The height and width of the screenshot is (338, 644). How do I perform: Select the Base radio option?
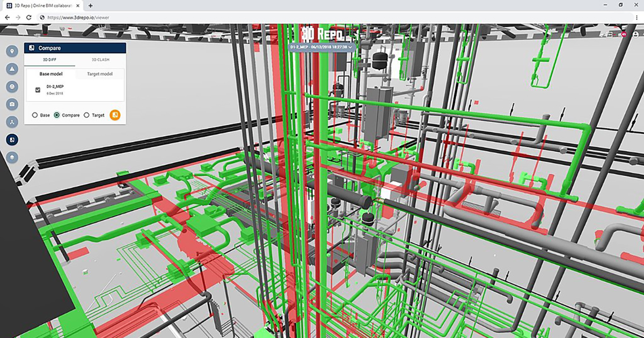[x=35, y=115]
